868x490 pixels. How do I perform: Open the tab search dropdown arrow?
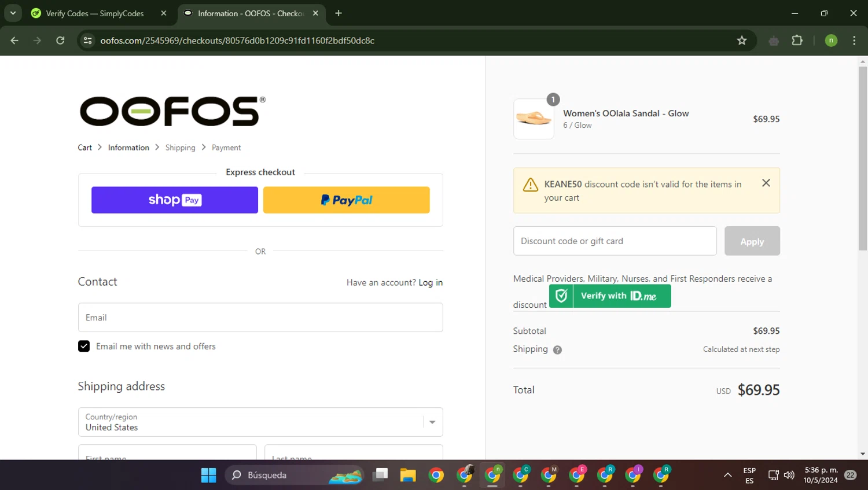tap(13, 13)
